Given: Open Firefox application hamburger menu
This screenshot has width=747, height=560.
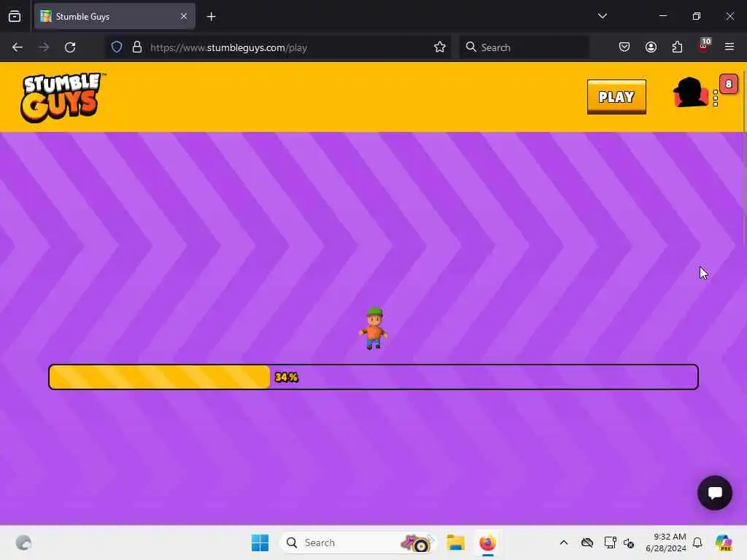Looking at the screenshot, I should [x=729, y=47].
